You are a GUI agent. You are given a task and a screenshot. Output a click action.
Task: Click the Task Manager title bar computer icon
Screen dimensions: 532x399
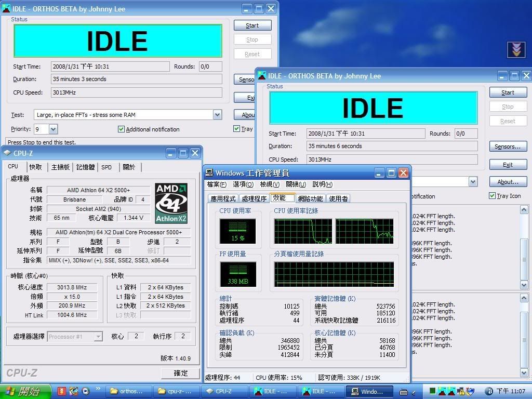tap(209, 172)
